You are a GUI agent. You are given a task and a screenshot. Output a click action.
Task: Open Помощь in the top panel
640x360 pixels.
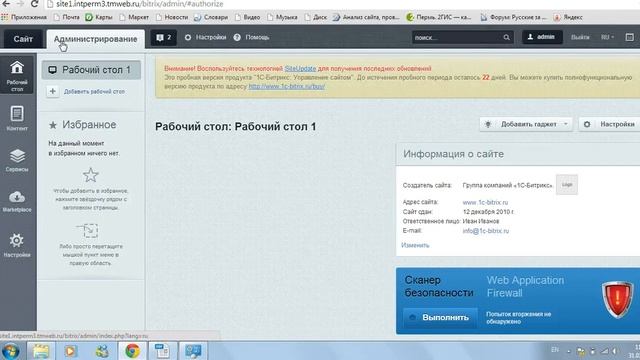(x=251, y=37)
